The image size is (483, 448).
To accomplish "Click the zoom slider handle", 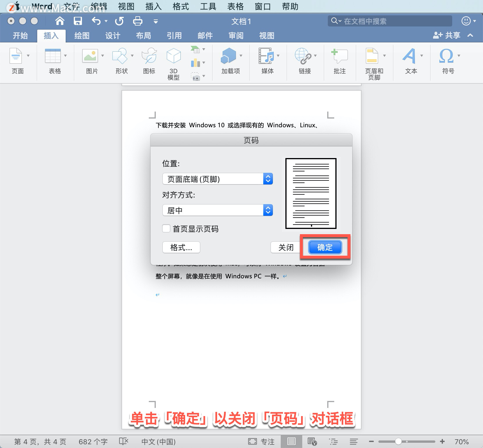I will tap(398, 442).
